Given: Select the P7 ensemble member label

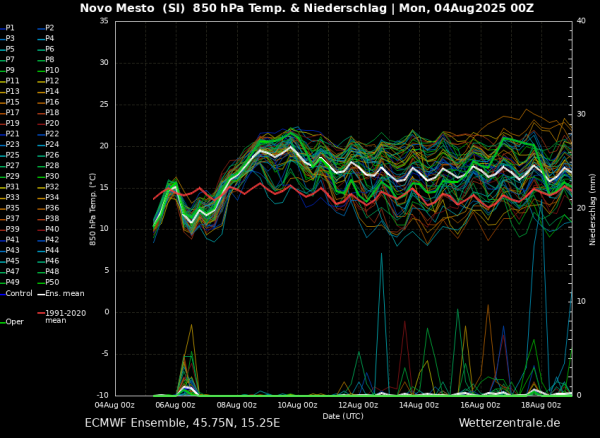Looking at the screenshot, I should [10, 60].
